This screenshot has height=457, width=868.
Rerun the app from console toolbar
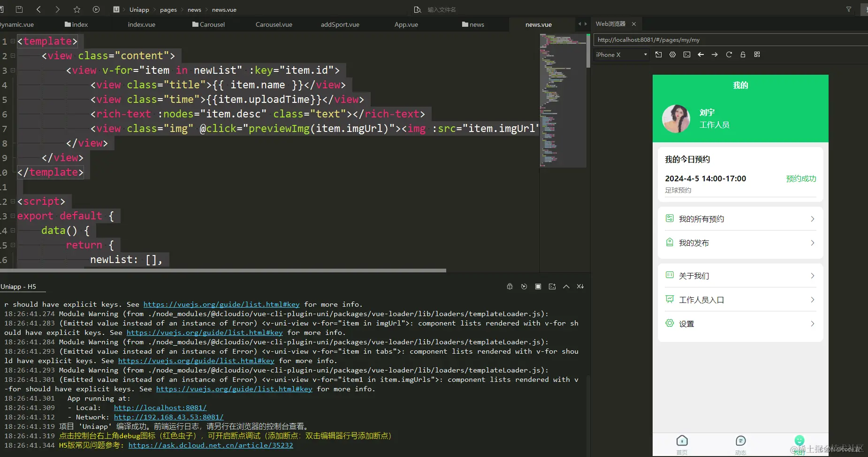click(x=524, y=287)
